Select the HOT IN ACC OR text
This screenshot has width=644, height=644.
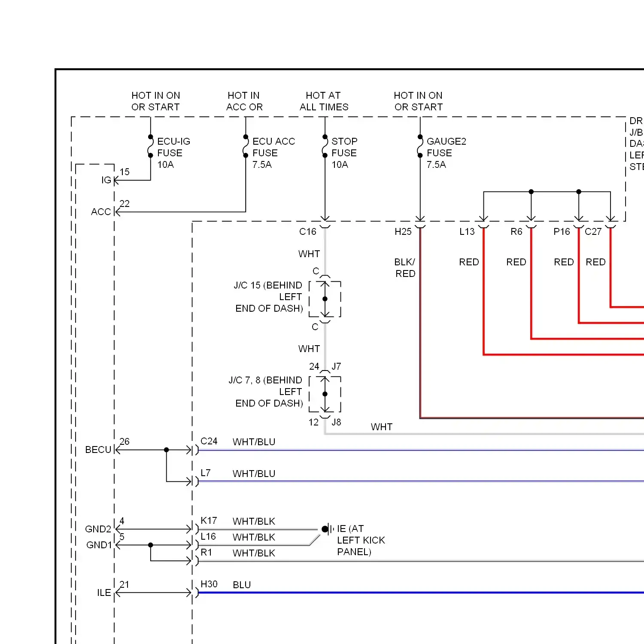coord(244,101)
